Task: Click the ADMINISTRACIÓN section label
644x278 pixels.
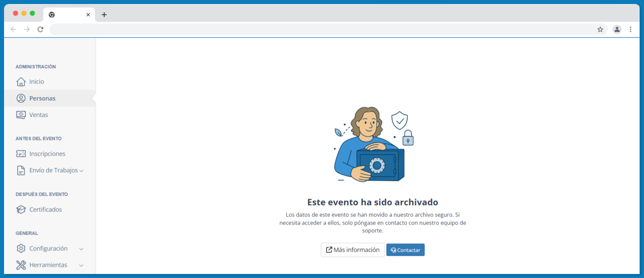Action: [x=36, y=67]
